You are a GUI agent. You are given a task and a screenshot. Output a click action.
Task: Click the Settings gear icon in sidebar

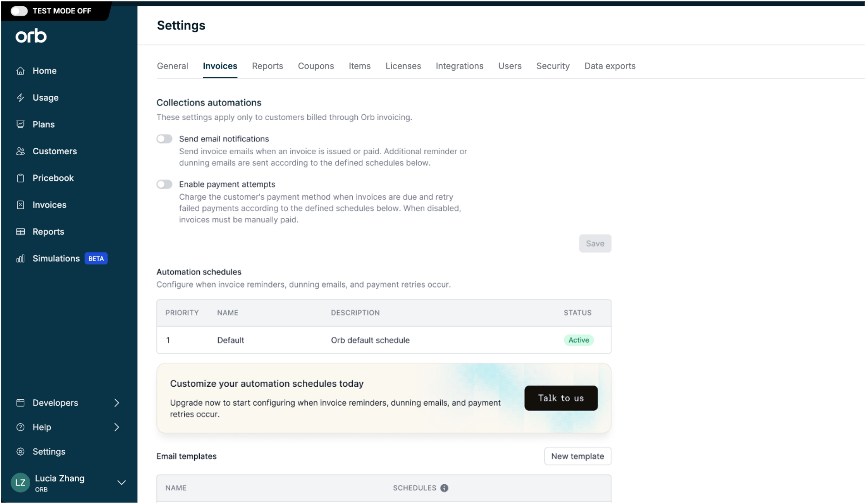tap(20, 452)
